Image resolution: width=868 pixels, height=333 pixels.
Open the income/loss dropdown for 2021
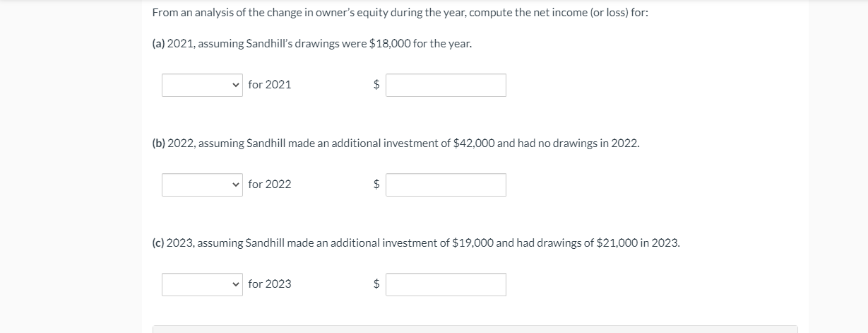202,85
